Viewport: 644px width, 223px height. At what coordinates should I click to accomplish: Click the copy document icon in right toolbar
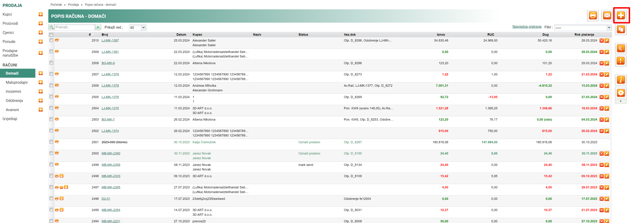click(621, 30)
